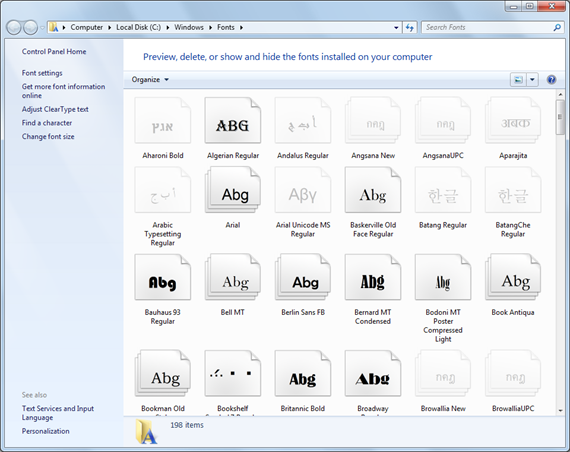Open Control Panel Home link
570x452 pixels.
point(54,52)
